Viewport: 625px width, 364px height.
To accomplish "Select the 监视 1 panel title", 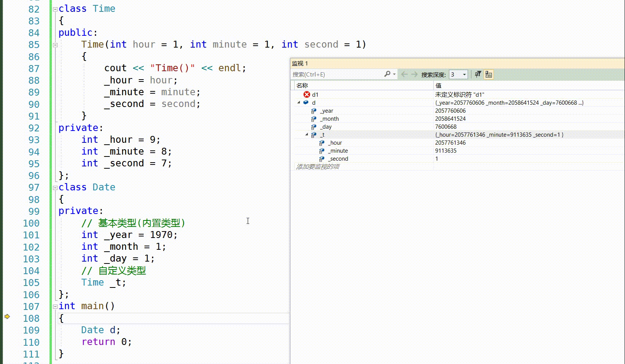I will pos(300,63).
